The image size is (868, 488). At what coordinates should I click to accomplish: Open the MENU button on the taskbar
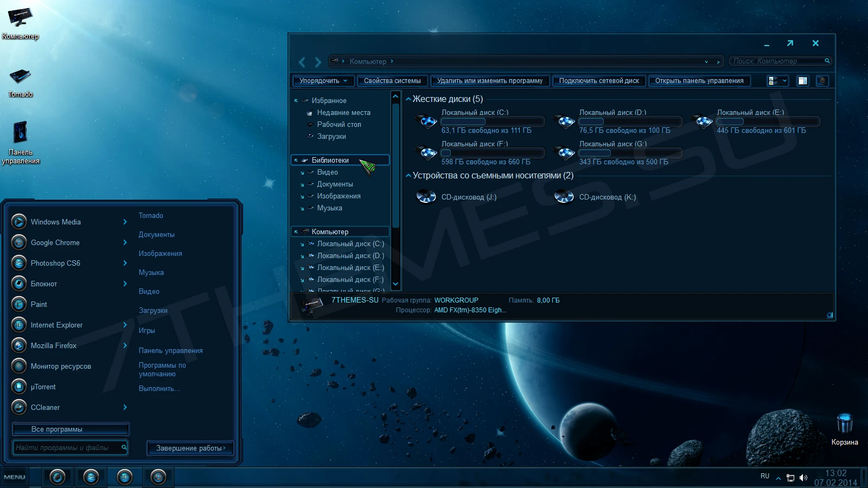14,477
